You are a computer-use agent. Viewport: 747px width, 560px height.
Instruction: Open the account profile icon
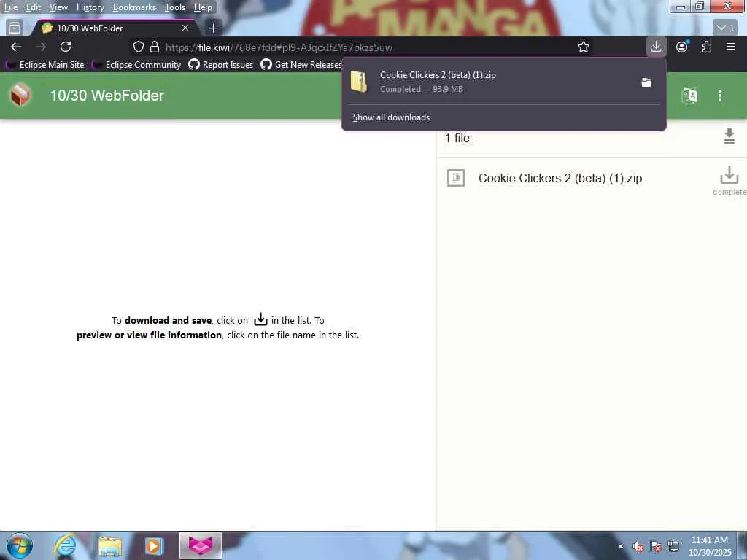682,47
